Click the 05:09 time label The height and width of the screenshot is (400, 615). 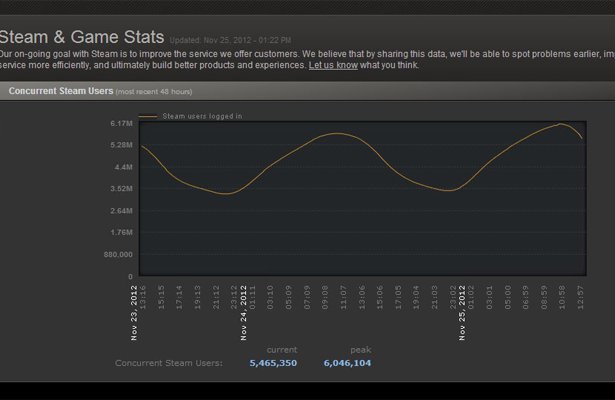(289, 297)
